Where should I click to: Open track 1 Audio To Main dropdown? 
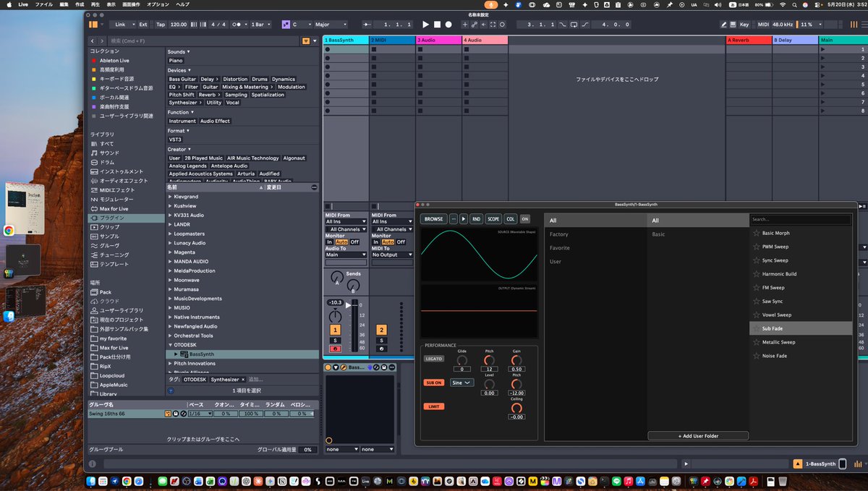tap(346, 255)
